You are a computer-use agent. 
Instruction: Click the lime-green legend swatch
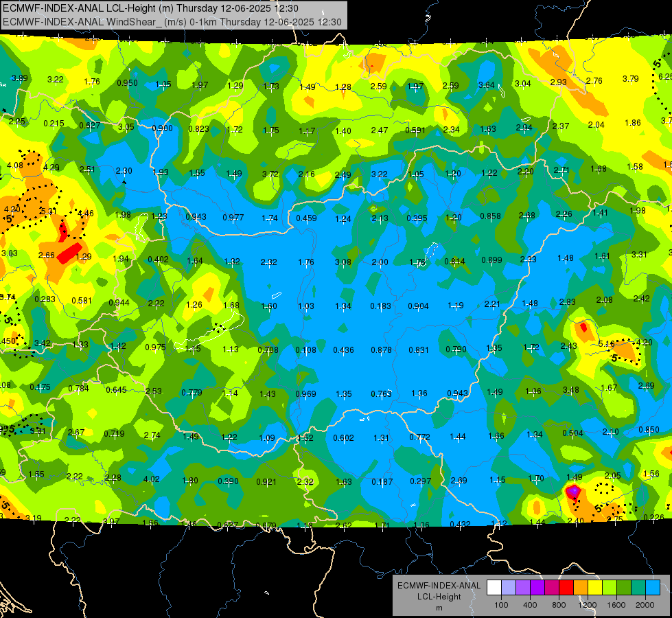(x=610, y=588)
